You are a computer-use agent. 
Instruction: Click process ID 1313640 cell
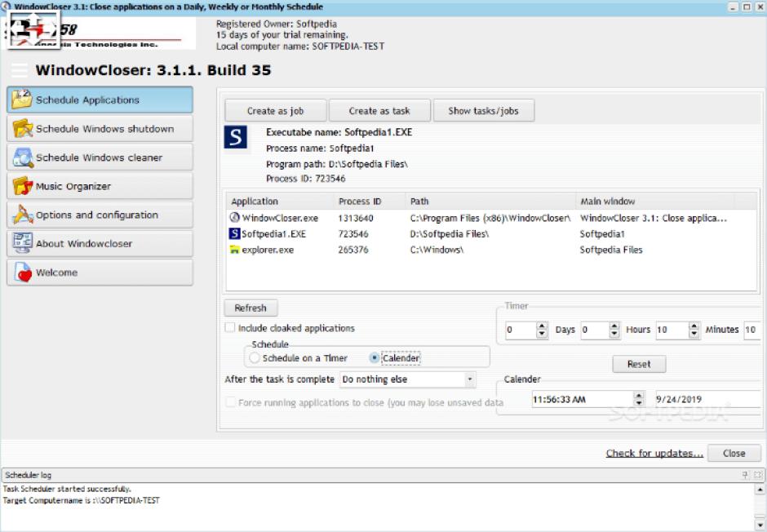pyautogui.click(x=356, y=218)
